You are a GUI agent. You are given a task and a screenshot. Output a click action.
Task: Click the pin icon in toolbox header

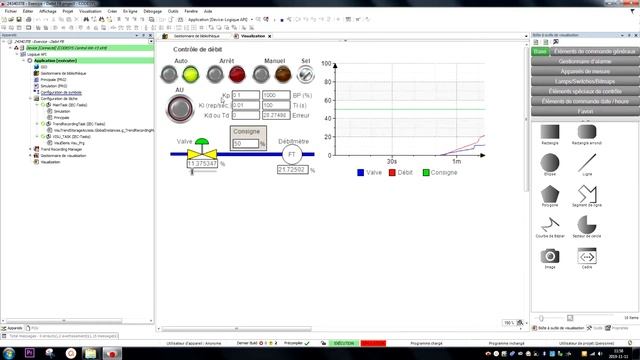[x=629, y=36]
